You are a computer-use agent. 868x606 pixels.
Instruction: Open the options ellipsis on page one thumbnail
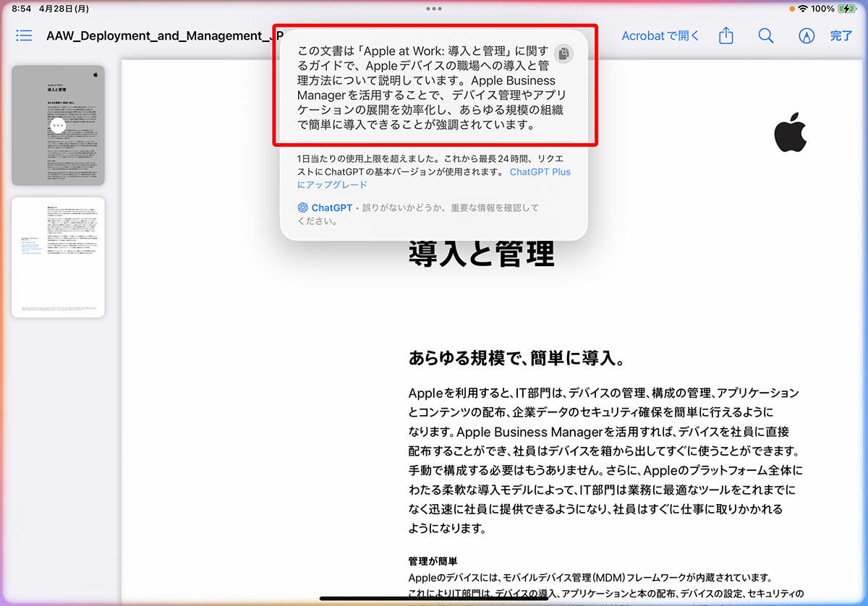click(x=59, y=125)
